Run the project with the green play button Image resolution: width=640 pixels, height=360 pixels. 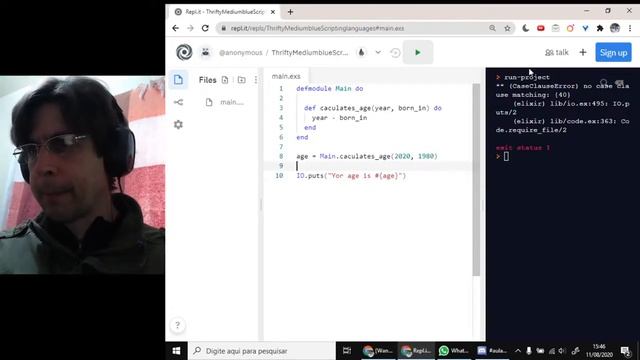(418, 52)
